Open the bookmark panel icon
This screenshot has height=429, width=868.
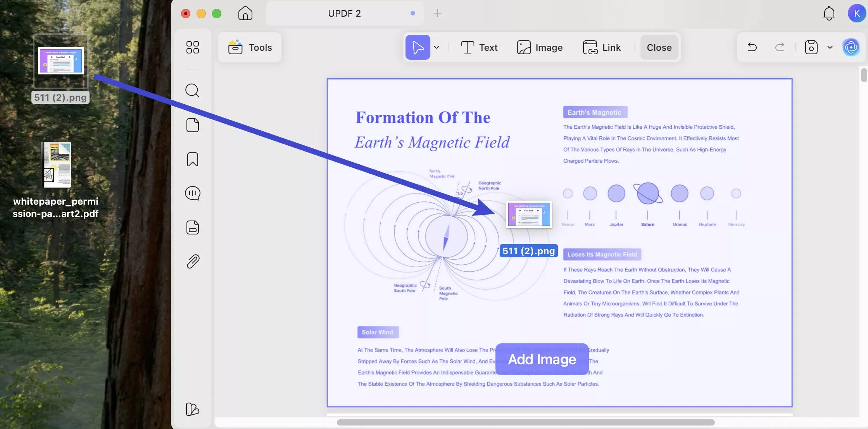click(192, 159)
